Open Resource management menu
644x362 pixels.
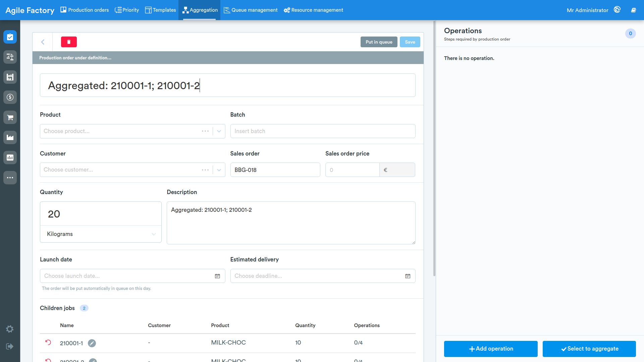click(x=313, y=10)
